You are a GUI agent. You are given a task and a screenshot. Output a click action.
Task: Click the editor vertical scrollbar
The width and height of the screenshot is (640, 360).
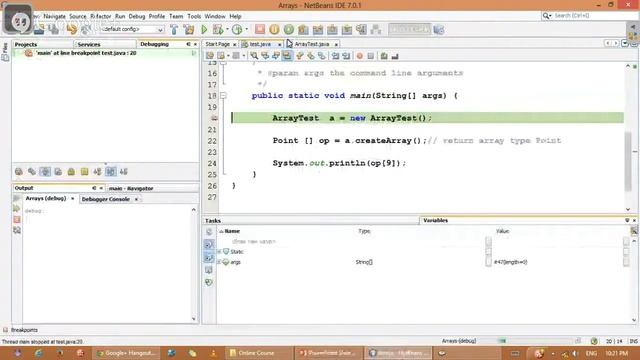point(628,161)
